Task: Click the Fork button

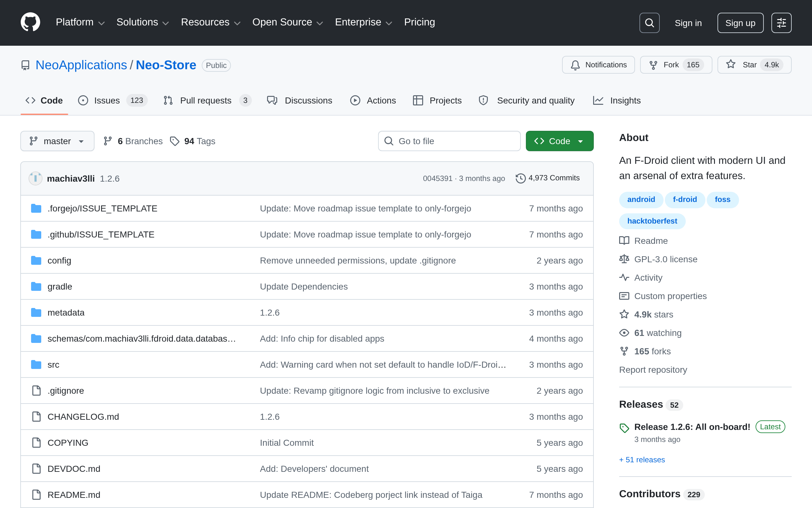Action: pos(676,65)
